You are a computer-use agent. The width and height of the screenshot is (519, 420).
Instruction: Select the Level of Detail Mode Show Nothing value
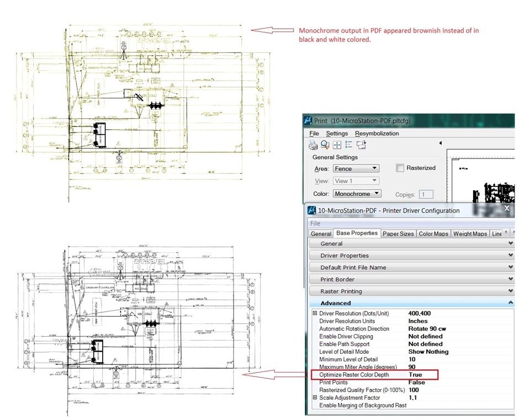click(428, 352)
